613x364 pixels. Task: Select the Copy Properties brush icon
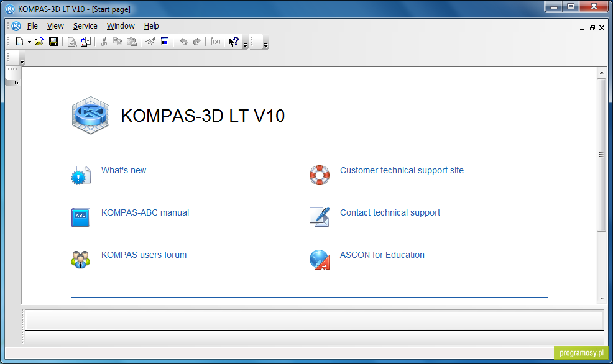coord(150,42)
